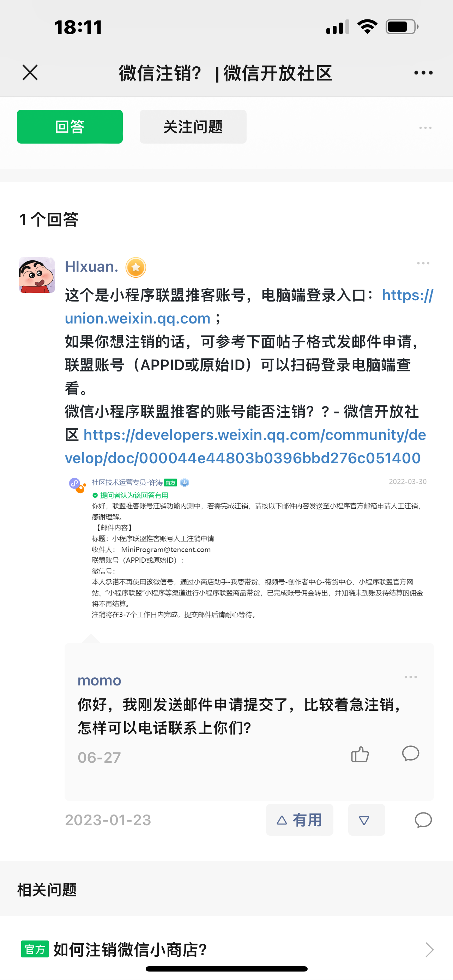Tap the green 回答 answer button
Image resolution: width=453 pixels, height=980 pixels.
click(x=70, y=127)
